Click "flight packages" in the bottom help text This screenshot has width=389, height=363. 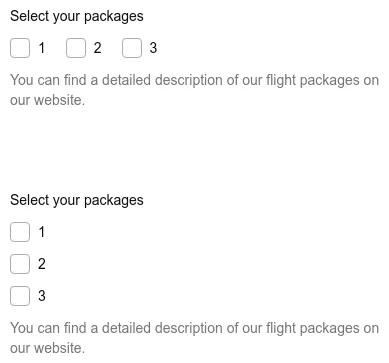[x=313, y=329]
